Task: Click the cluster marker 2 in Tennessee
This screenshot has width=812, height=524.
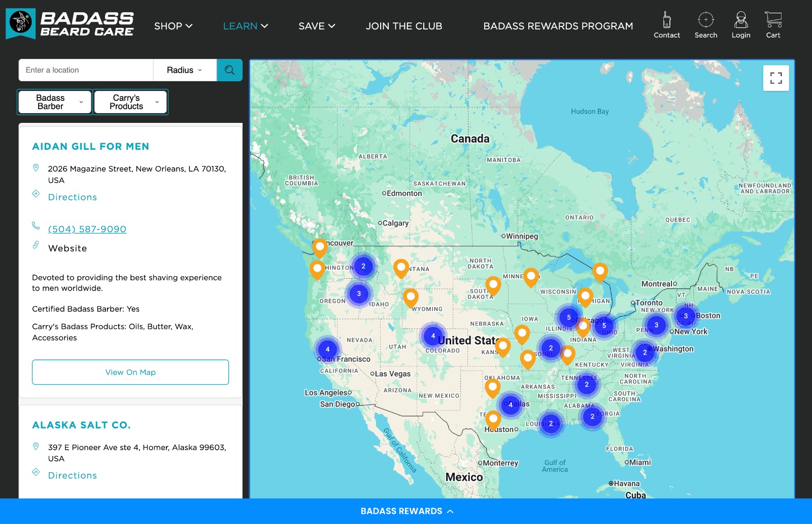Action: coord(587,384)
